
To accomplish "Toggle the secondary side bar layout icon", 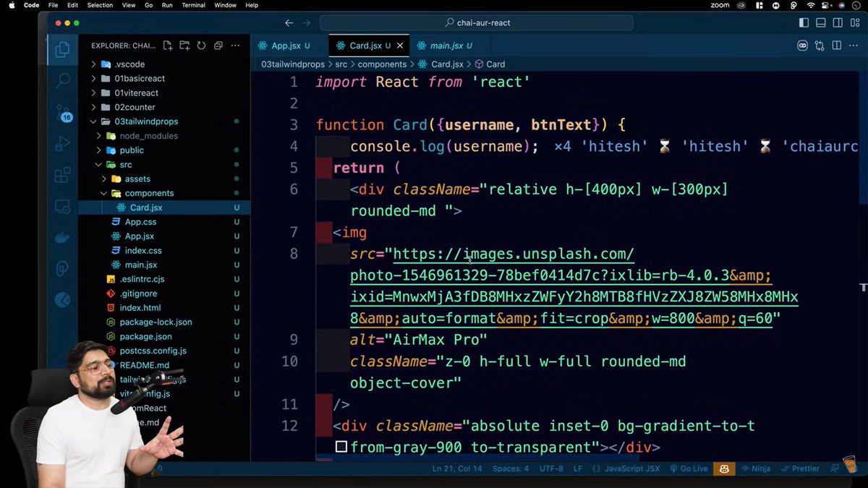I will [838, 23].
